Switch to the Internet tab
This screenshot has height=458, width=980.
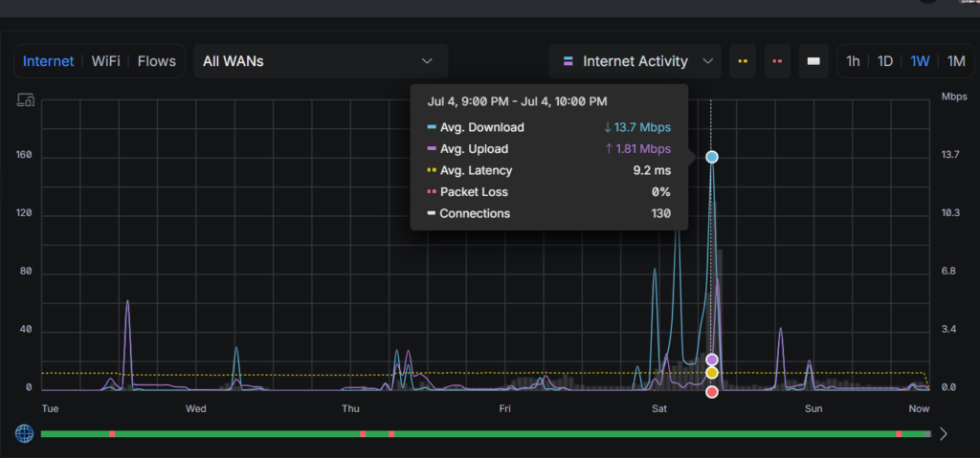pyautogui.click(x=48, y=61)
